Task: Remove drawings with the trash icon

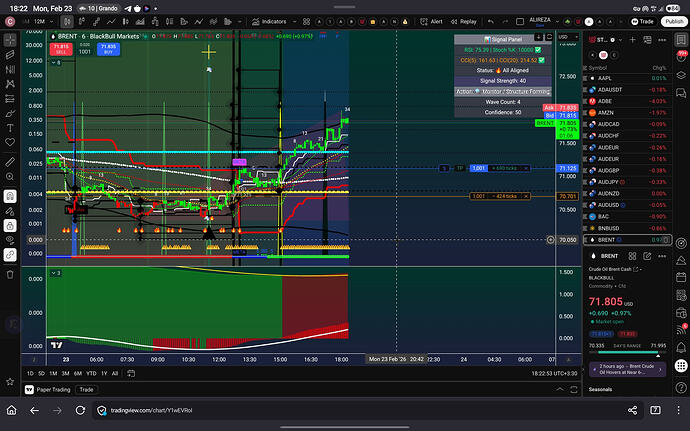Action: coord(10,274)
